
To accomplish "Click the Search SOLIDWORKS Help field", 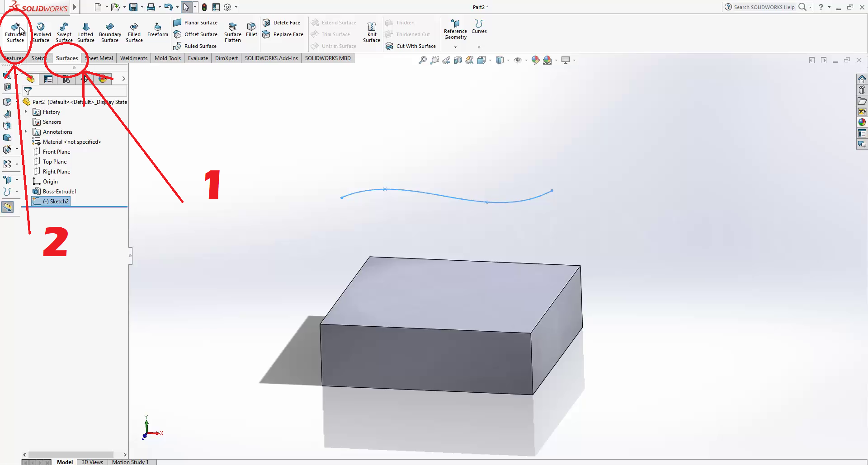I will click(764, 7).
